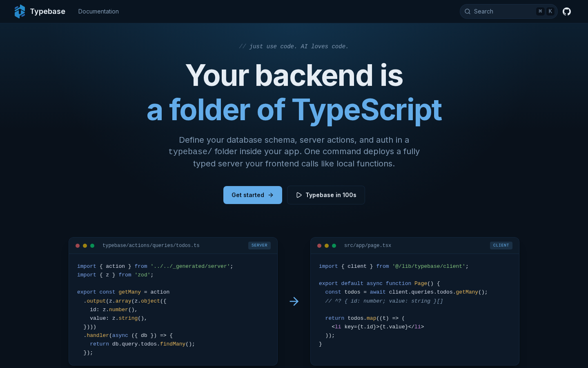This screenshot has height=368, width=588.
Task: Click the 'const todos = await client.queries' line
Action: [x=406, y=292]
